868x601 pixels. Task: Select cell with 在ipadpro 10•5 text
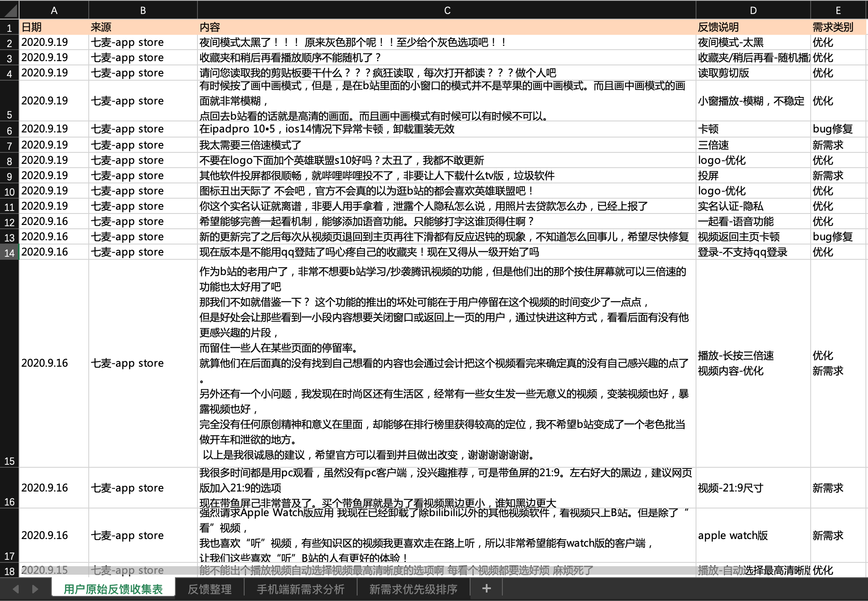(x=447, y=129)
